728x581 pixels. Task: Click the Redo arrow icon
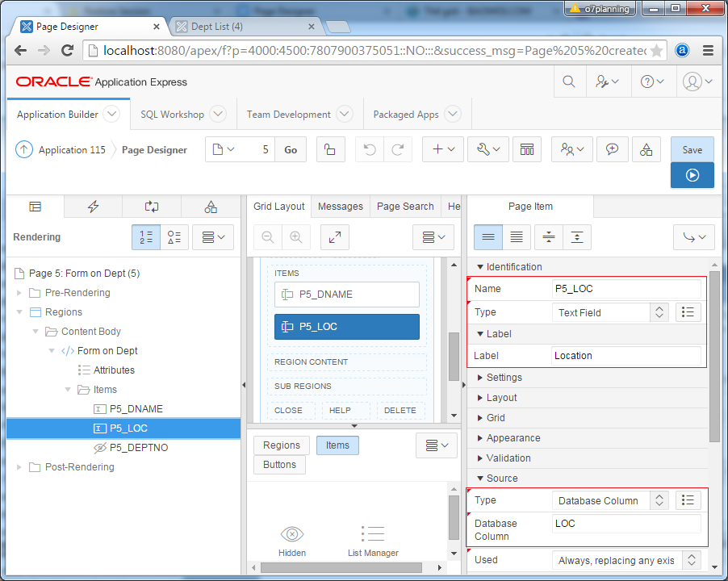(398, 149)
